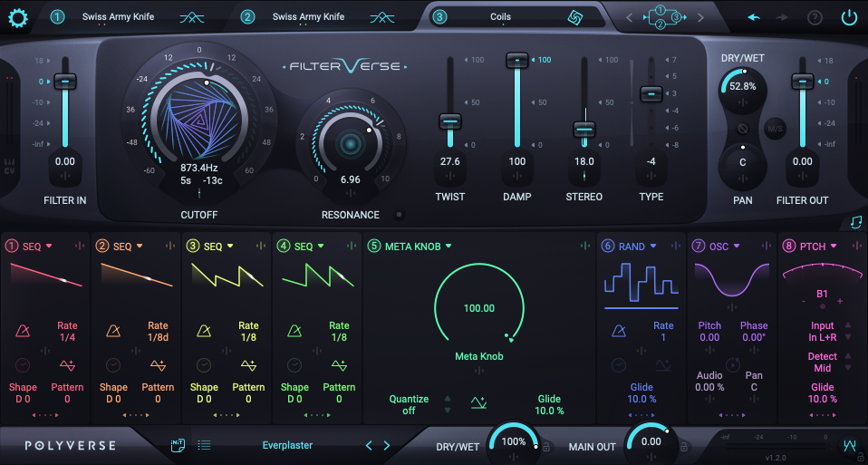Click the filter routing diagram icon
868x465 pixels.
pos(664,17)
